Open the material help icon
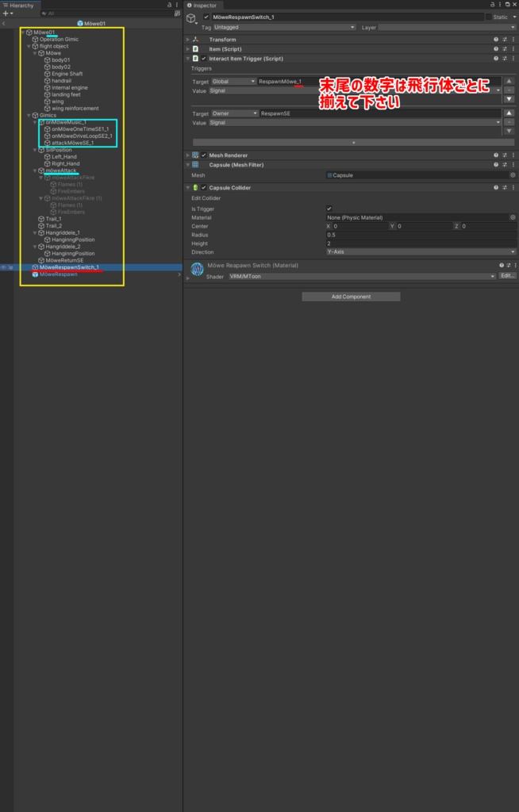519x812 pixels. click(502, 265)
